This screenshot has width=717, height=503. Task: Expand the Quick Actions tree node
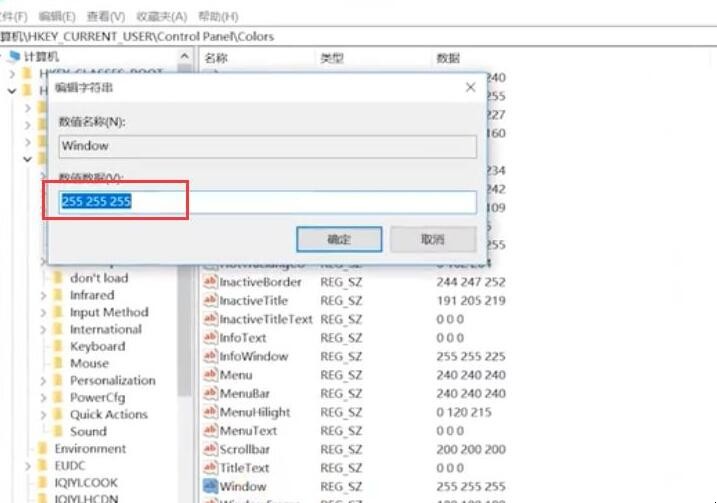43,415
